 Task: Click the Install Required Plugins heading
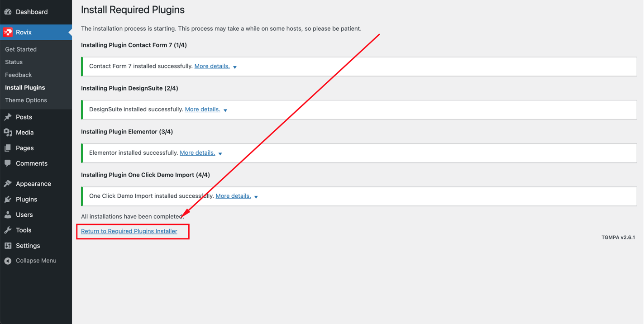[x=133, y=10]
